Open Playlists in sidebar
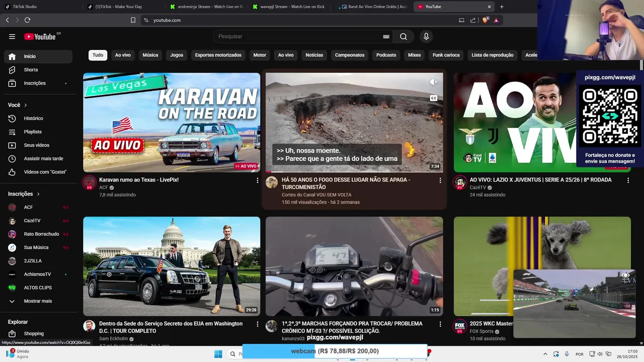The width and height of the screenshot is (644, 362). [x=38, y=132]
